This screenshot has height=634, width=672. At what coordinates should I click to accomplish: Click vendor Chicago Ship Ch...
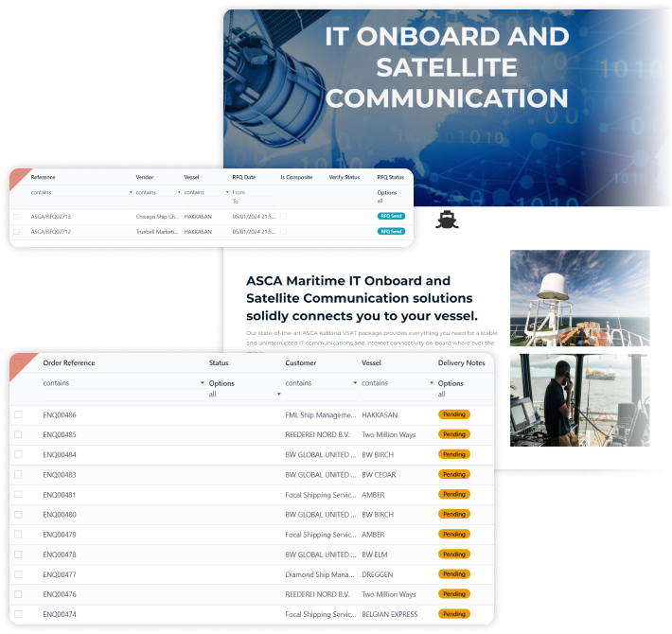[157, 217]
